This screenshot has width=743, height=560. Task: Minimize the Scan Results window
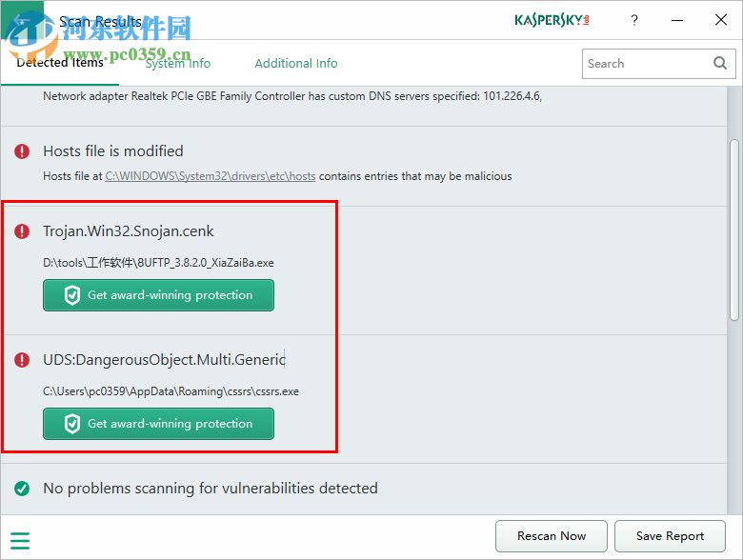pyautogui.click(x=677, y=20)
